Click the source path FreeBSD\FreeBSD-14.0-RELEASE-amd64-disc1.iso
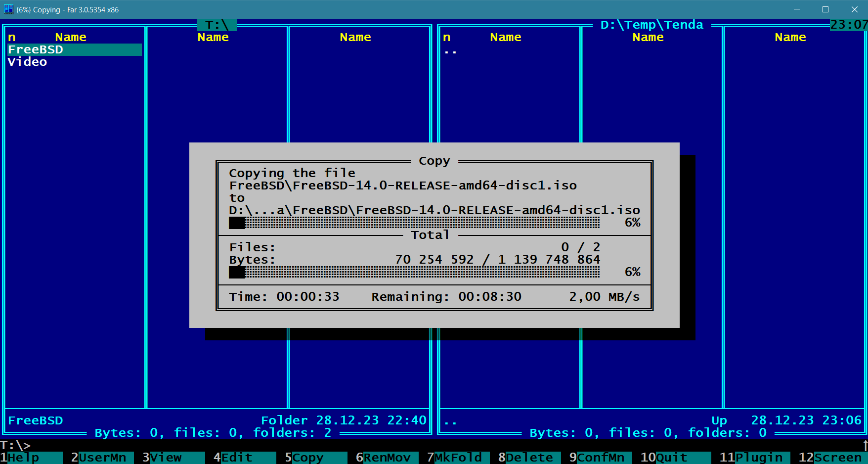This screenshot has width=868, height=464. pos(403,186)
